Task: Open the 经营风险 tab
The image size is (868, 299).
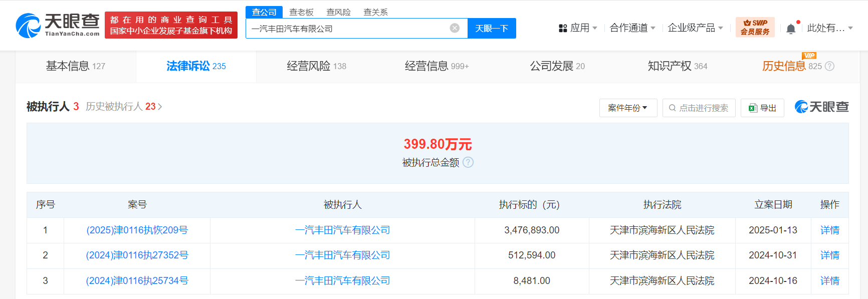Action: point(316,66)
